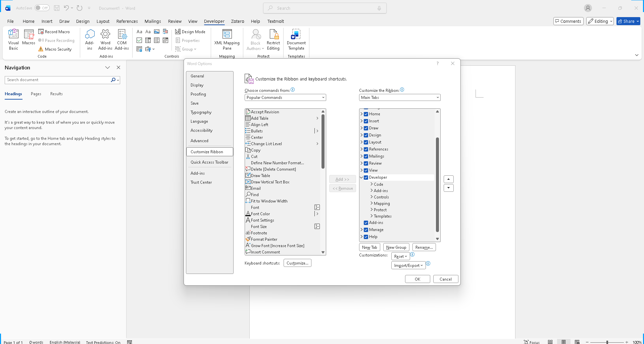Insert Check Box content control
This screenshot has height=344, width=644.
coord(139,40)
